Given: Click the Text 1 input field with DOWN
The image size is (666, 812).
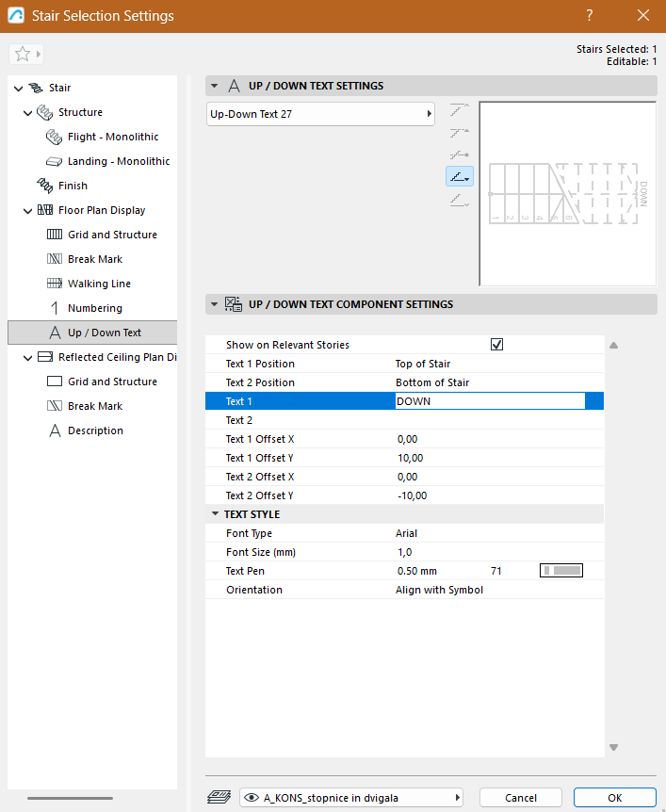Looking at the screenshot, I should pos(490,401).
